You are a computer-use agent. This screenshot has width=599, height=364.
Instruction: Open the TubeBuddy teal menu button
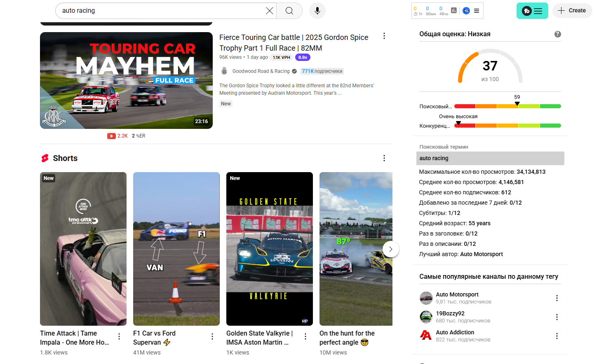pyautogui.click(x=532, y=11)
